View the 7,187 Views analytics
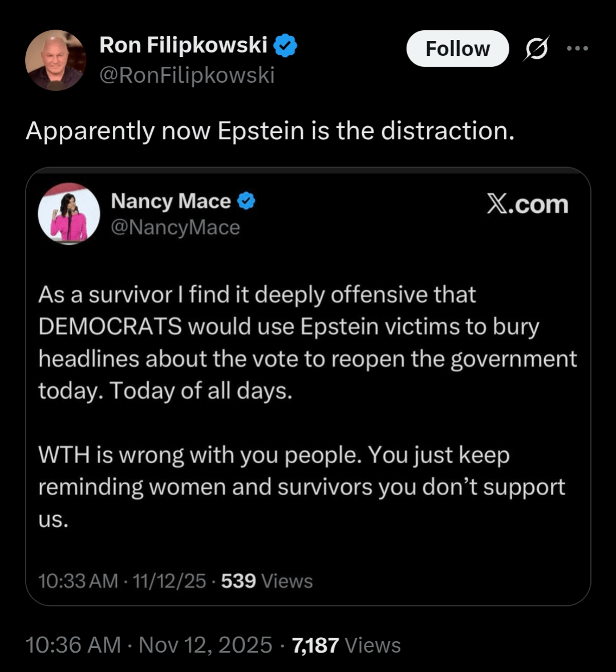Viewport: 616px width, 672px height. (x=346, y=645)
